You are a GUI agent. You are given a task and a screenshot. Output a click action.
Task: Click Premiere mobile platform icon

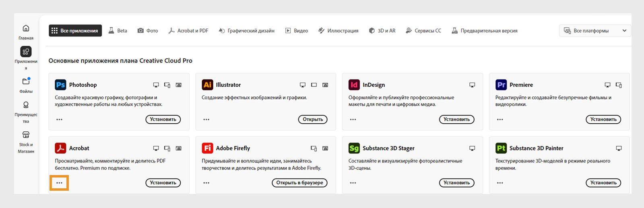619,85
